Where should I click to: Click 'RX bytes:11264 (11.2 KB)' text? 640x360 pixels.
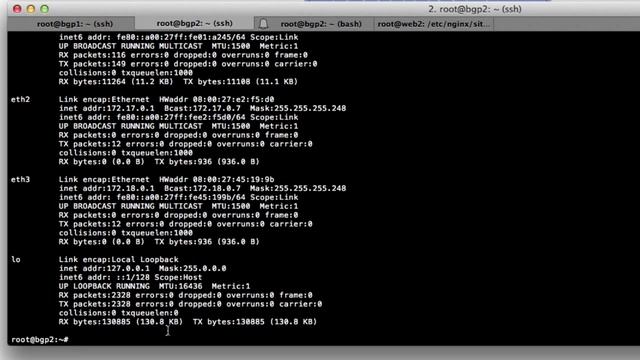click(x=116, y=82)
